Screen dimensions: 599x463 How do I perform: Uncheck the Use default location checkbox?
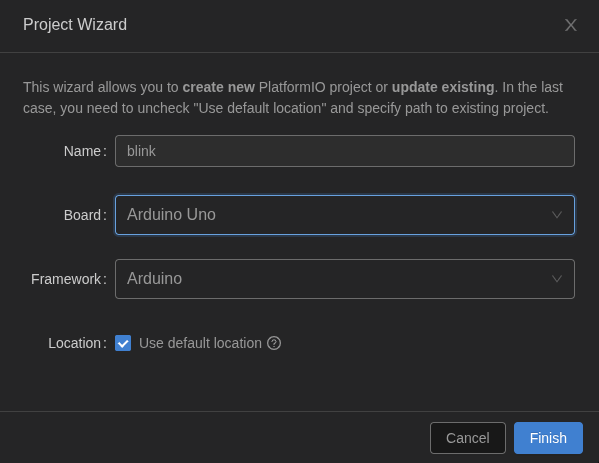123,343
